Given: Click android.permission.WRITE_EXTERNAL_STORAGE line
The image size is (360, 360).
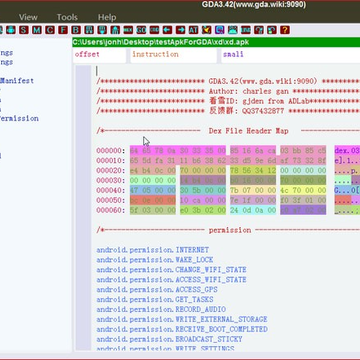Looking at the screenshot, I should tap(182, 319).
